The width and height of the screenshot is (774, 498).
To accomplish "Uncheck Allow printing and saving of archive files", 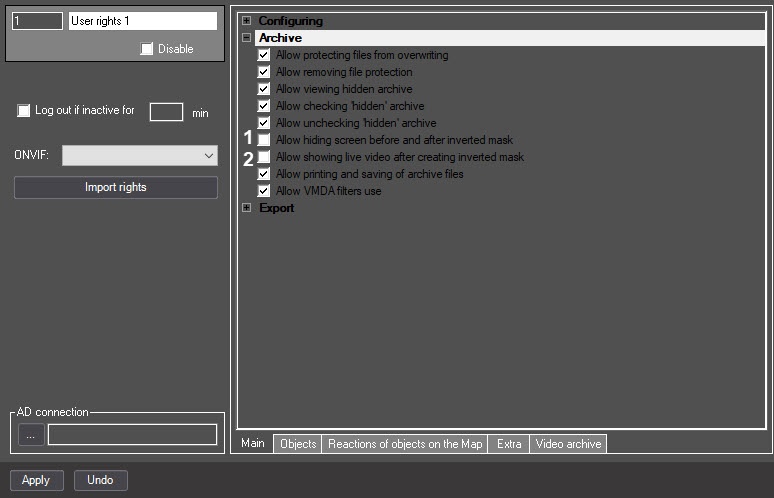I will [264, 174].
